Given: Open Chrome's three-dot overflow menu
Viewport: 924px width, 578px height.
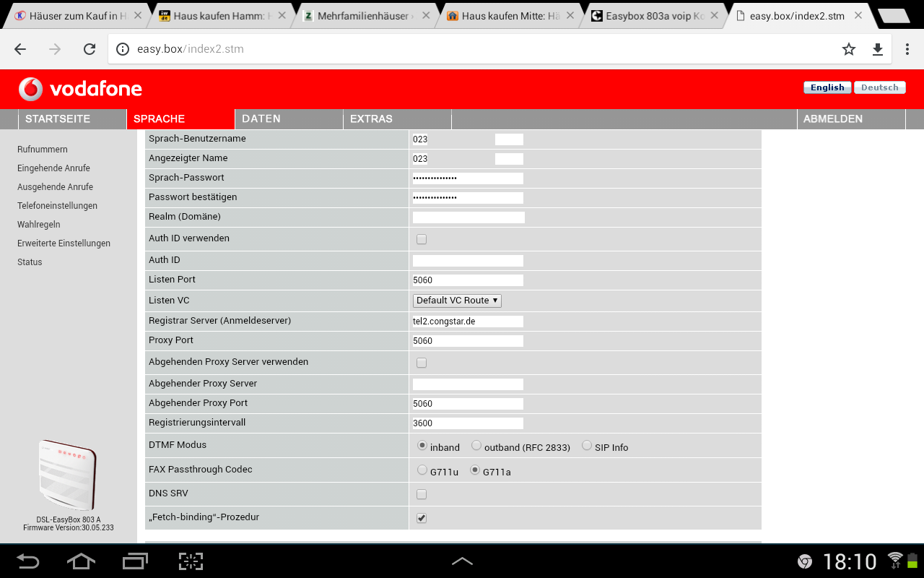Looking at the screenshot, I should pyautogui.click(x=907, y=49).
